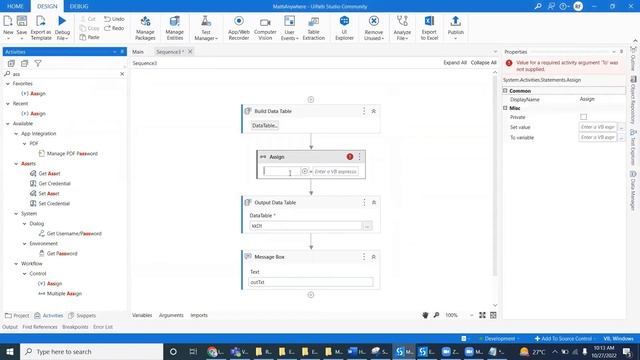Switch to the HOME ribbon tab
This screenshot has width=640, height=360.
15,6
